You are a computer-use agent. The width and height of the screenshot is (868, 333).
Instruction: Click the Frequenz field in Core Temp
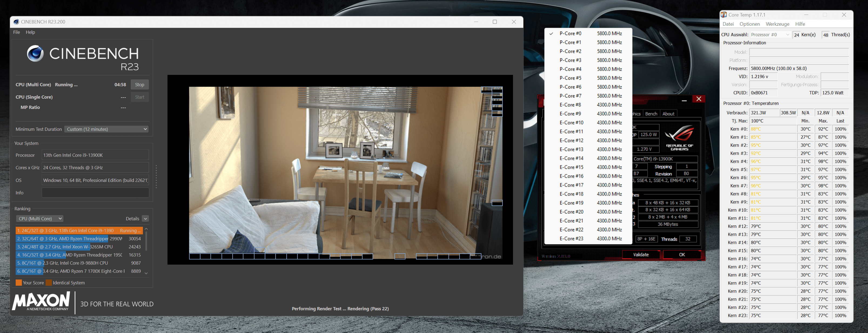pos(799,68)
